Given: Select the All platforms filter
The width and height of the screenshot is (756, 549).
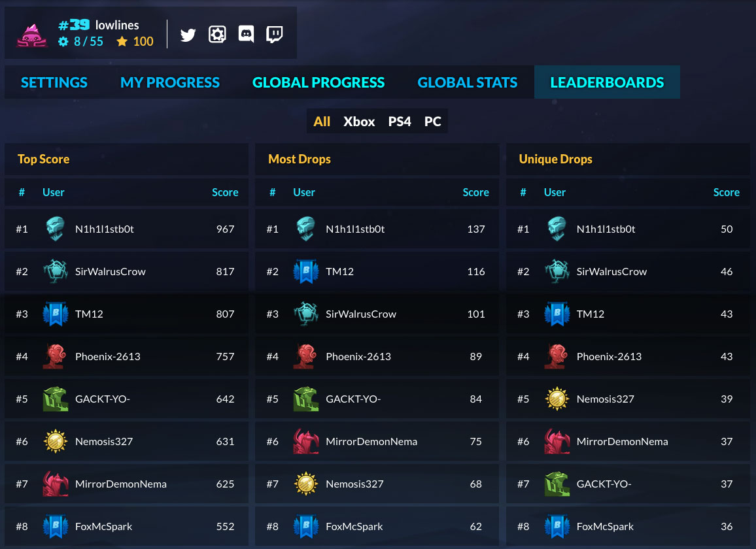Looking at the screenshot, I should pyautogui.click(x=322, y=122).
